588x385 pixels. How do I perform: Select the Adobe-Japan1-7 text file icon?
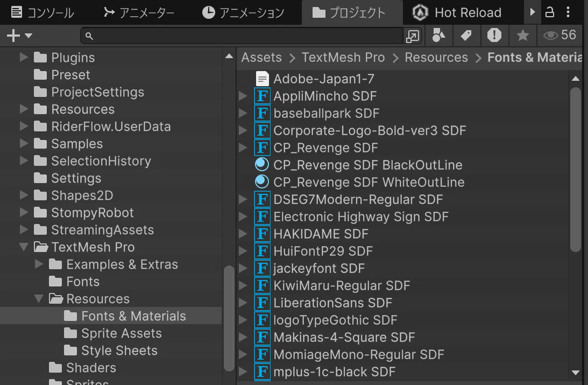tap(262, 79)
